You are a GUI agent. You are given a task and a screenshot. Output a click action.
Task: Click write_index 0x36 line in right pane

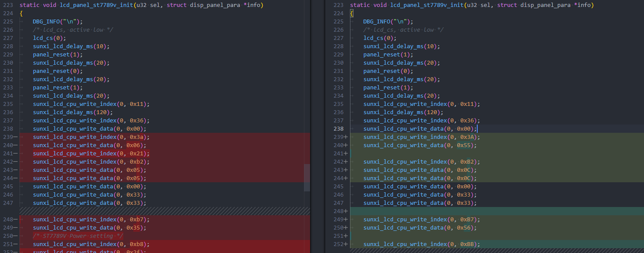click(422, 121)
